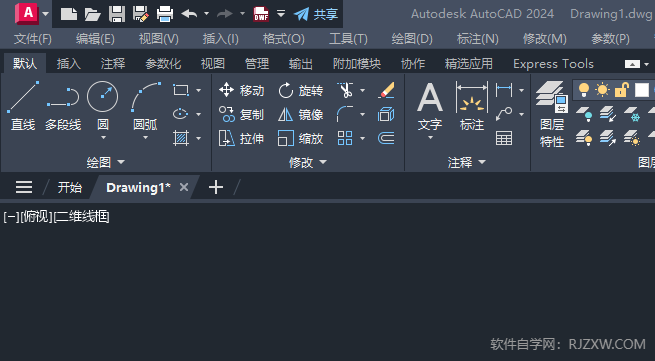Click the Array grid icon
The height and width of the screenshot is (361, 655).
click(345, 138)
